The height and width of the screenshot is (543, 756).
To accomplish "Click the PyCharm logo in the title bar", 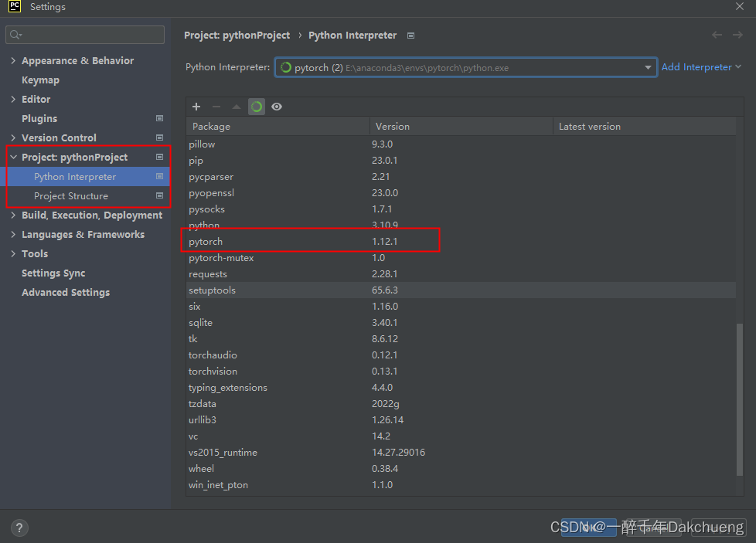I will tap(15, 6).
